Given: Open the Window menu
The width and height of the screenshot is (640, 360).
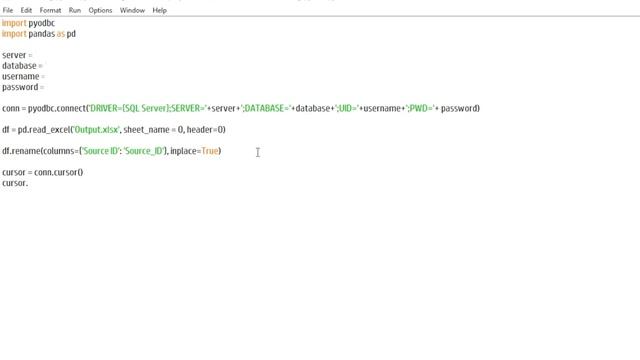Looking at the screenshot, I should [x=132, y=10].
